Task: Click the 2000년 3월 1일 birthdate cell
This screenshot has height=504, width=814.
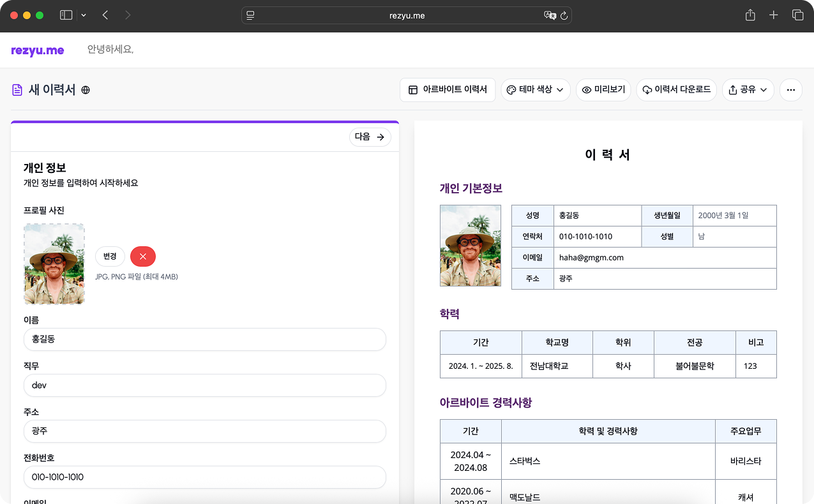Action: 735,216
